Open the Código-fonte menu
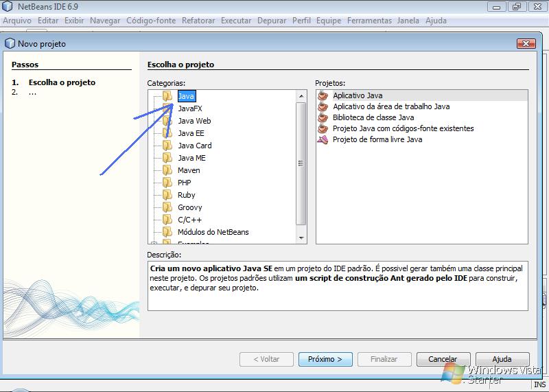Viewport: 549px width, 392px height. pos(151,21)
